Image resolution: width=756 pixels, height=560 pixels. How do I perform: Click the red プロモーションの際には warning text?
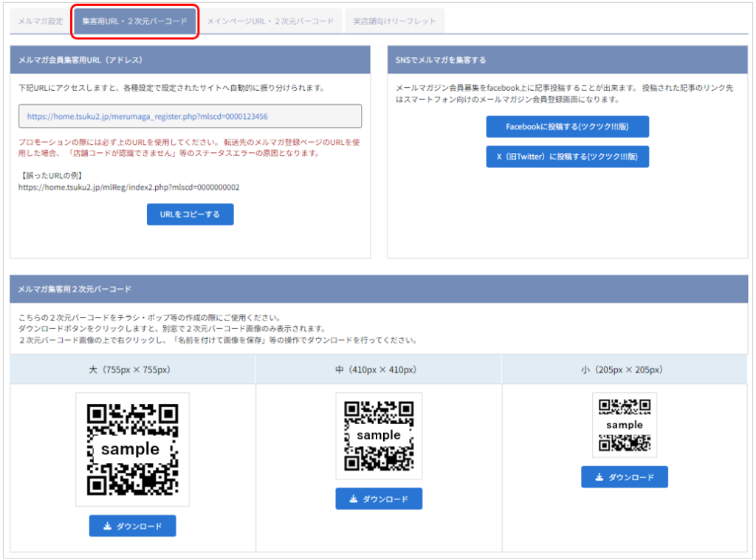click(x=189, y=148)
